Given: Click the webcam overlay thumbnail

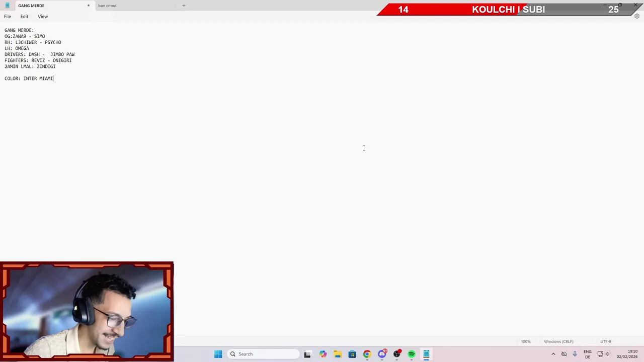Looking at the screenshot, I should click(x=87, y=312).
